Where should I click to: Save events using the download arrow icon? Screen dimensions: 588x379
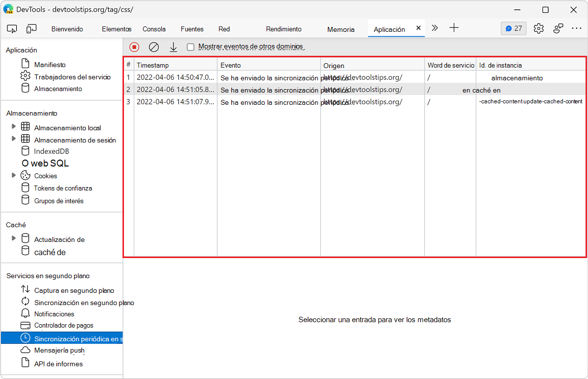pos(173,47)
